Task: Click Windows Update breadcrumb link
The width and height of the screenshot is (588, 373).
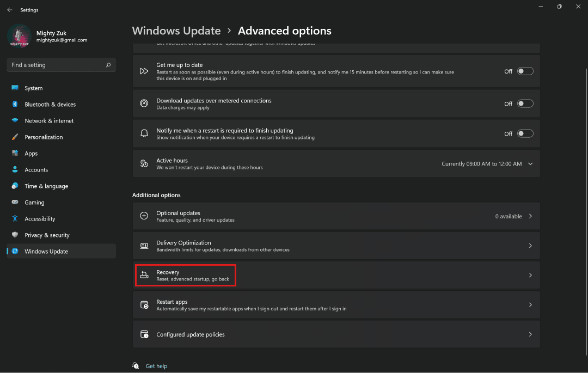Action: 176,30
